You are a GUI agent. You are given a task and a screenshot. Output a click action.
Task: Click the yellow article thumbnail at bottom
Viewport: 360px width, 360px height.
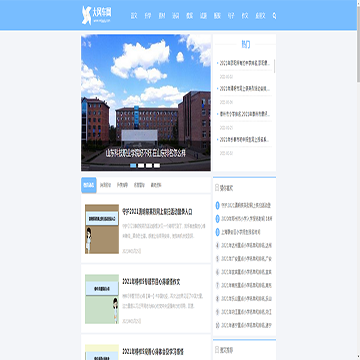point(102,352)
